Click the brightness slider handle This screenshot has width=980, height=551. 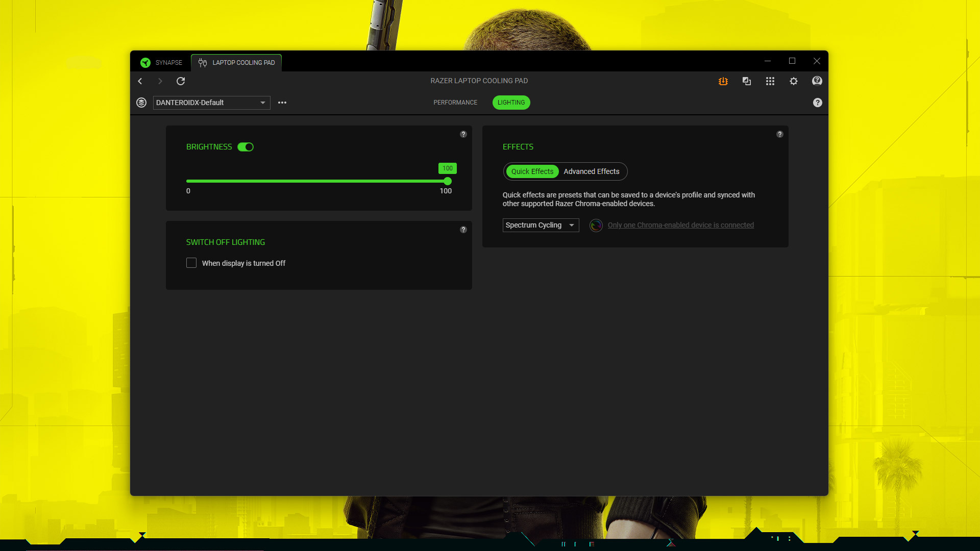click(x=448, y=181)
